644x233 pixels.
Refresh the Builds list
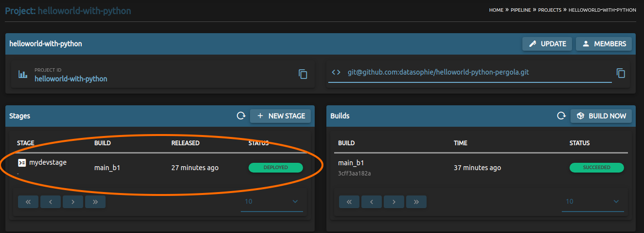pyautogui.click(x=561, y=116)
